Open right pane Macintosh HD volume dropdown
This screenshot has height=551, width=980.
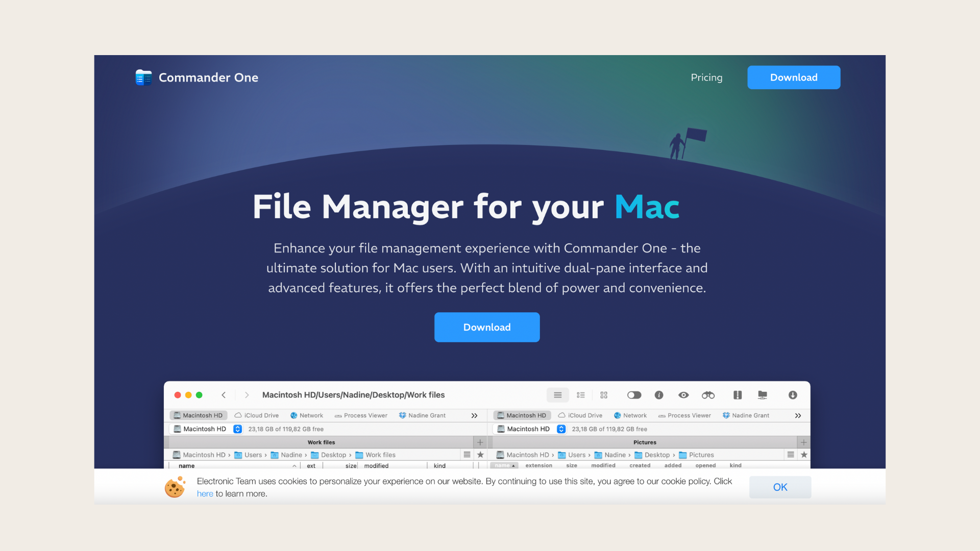coord(530,429)
